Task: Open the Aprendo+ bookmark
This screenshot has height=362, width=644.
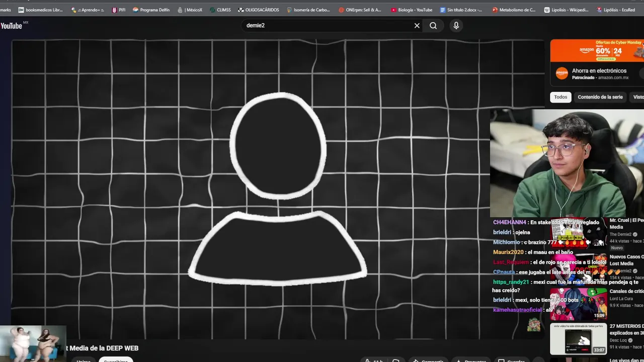Action: (x=88, y=10)
